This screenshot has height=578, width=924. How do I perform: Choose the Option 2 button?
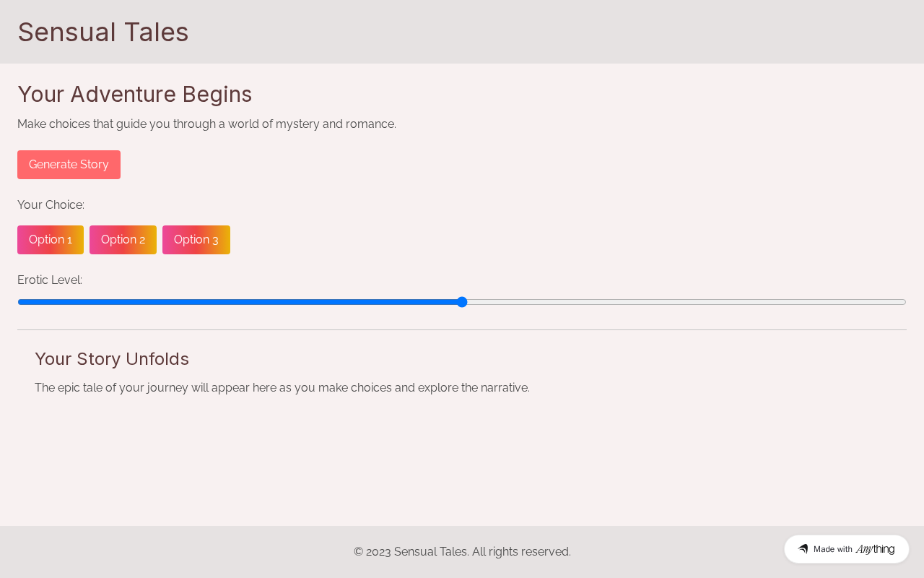click(x=123, y=240)
